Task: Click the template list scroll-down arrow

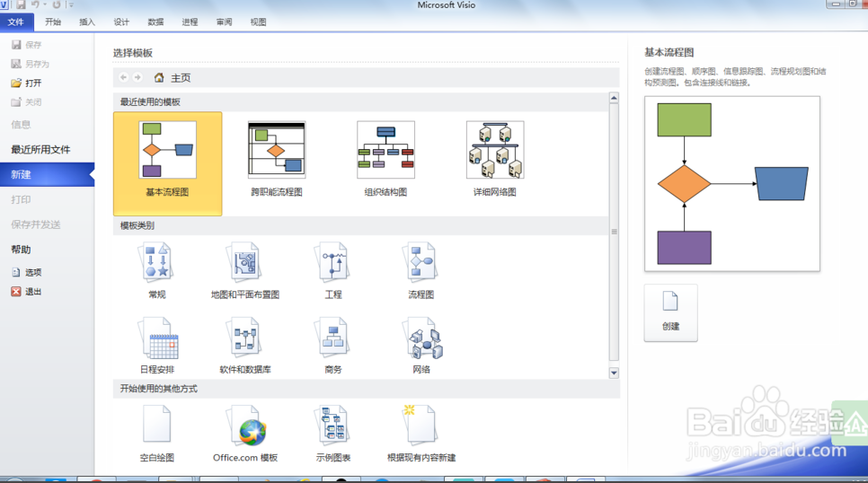Action: click(x=614, y=373)
